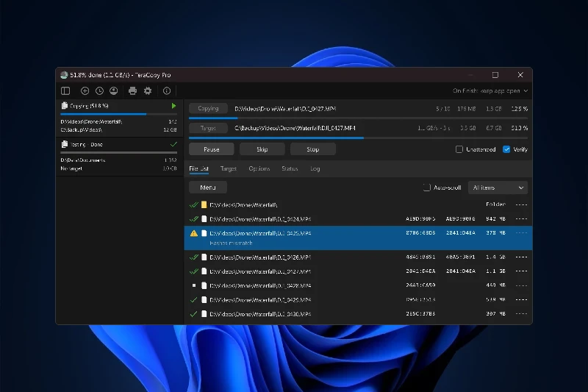
Task: Click the yellow folder icon in file list
Action: click(x=204, y=204)
